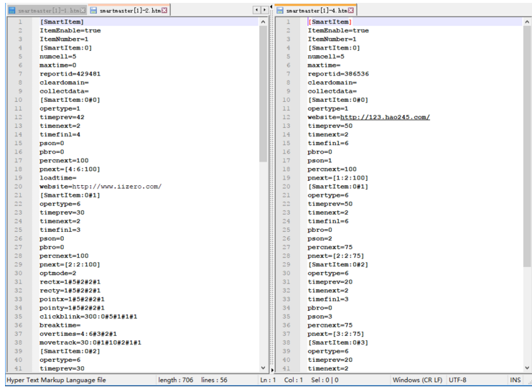Toggle INS insert mode in status bar
This screenshot has height=392, width=532.
(x=515, y=380)
